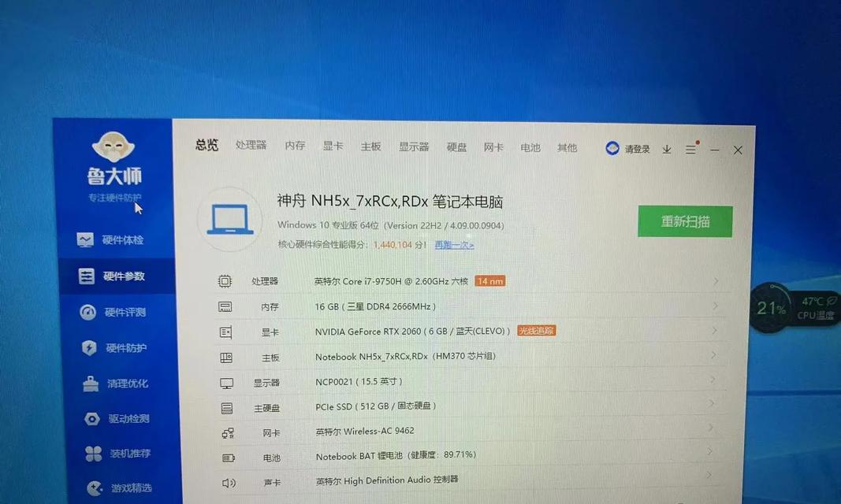Switch to the 硬盘 tab
Viewport: 841px width, 504px height.
pos(456,146)
